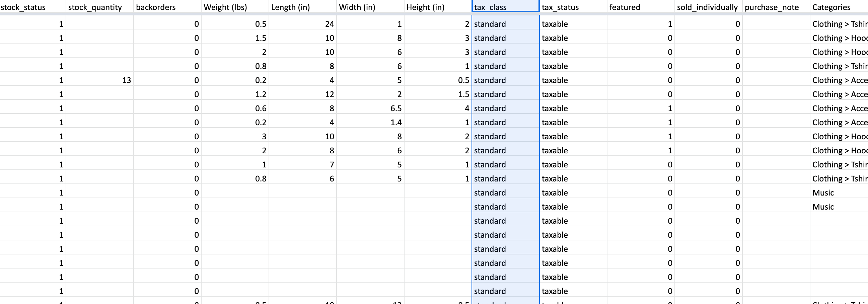Click the backorders column header

167,7
